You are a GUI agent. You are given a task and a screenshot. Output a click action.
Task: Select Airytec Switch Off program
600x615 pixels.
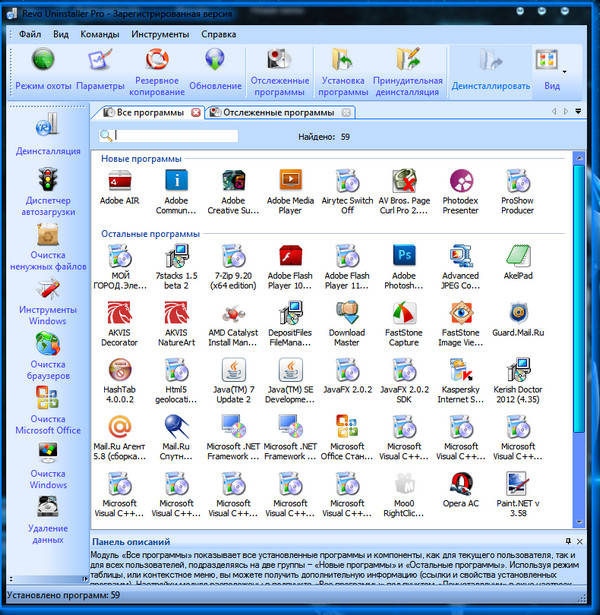(347, 192)
